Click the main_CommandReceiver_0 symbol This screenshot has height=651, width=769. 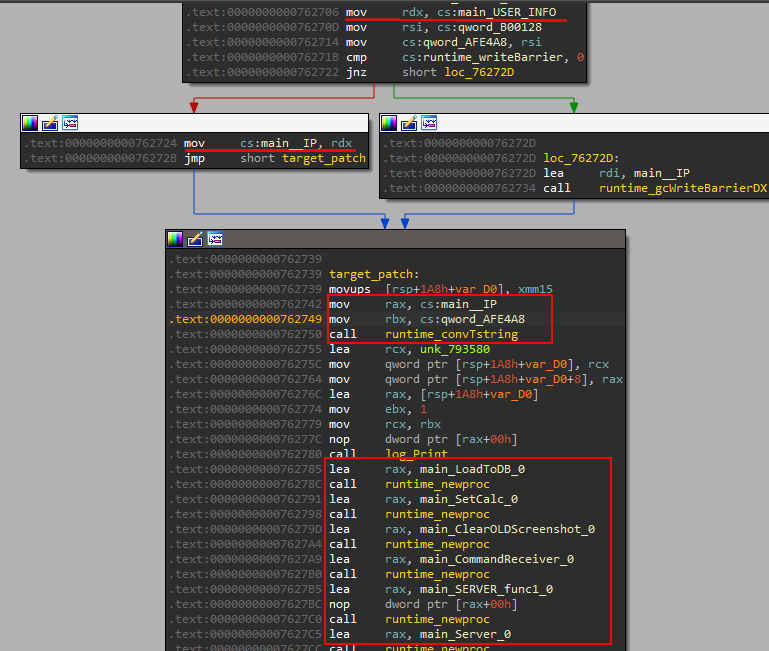tap(497, 559)
